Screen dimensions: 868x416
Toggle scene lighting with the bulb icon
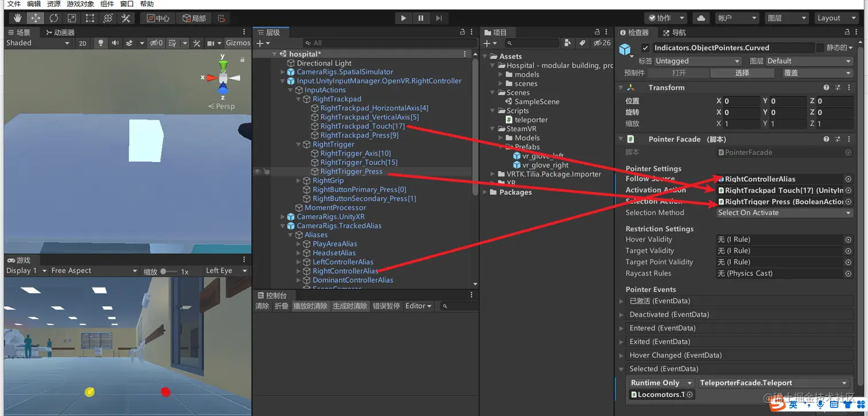tap(101, 43)
